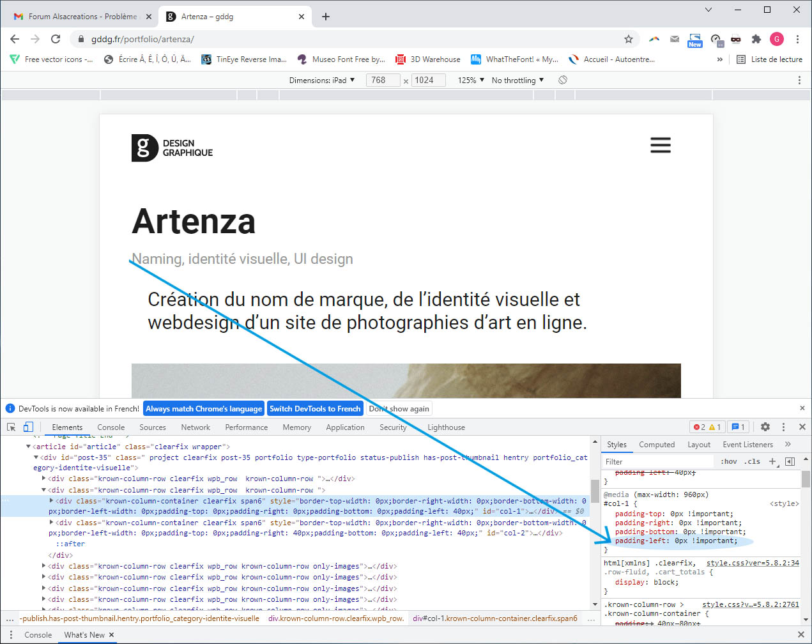
Task: Click the g Design Graphique logo
Action: (x=172, y=148)
